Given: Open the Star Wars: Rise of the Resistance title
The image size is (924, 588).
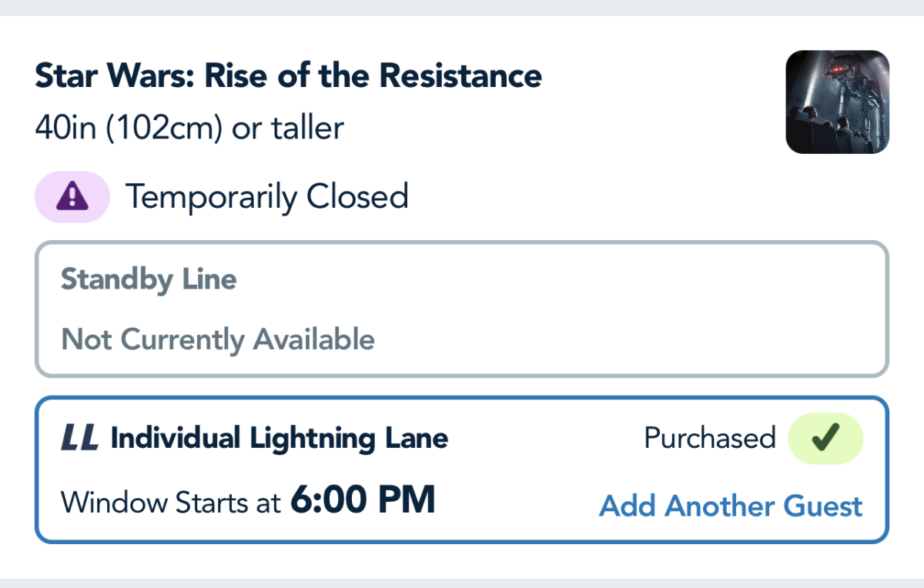Looking at the screenshot, I should coord(288,76).
